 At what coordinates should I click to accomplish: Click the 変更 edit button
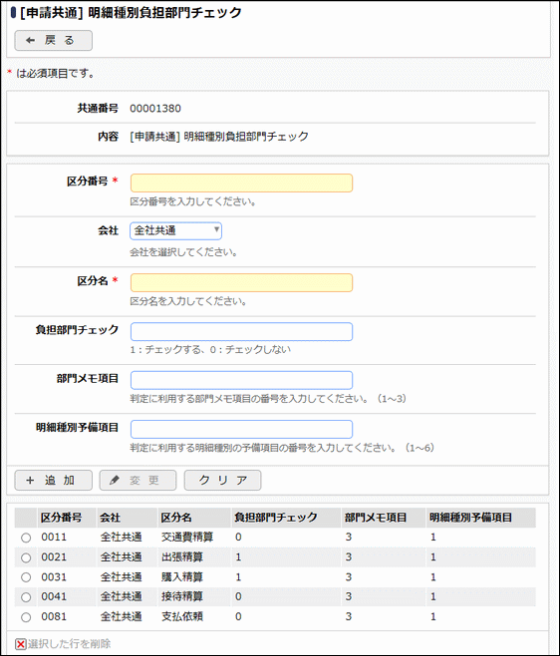(138, 480)
